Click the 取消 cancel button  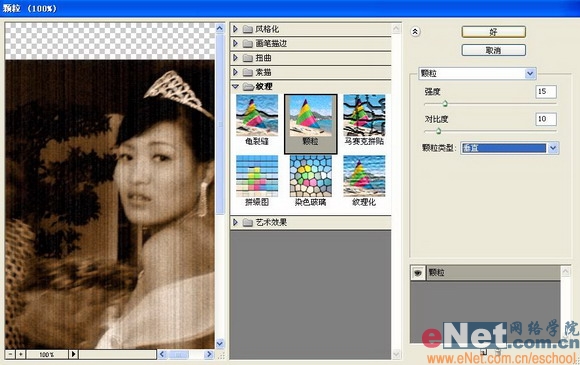coord(493,50)
